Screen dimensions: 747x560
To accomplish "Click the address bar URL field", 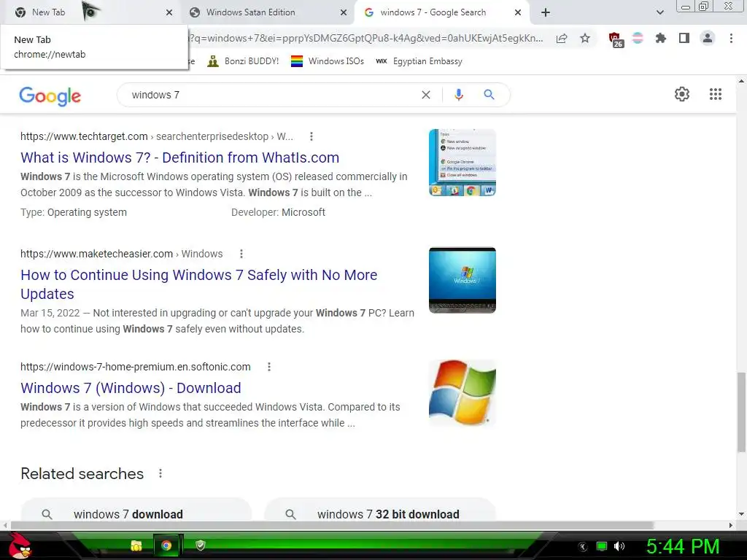I will tap(366, 38).
